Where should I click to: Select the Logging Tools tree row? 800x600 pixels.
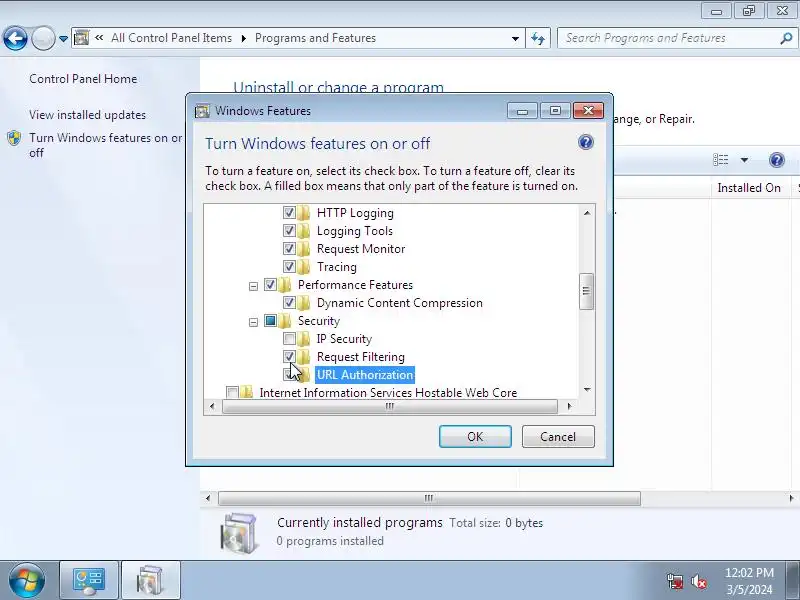coord(355,231)
